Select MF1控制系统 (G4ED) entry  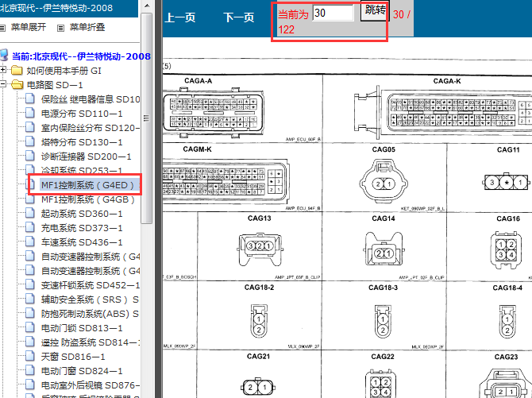pyautogui.click(x=89, y=185)
